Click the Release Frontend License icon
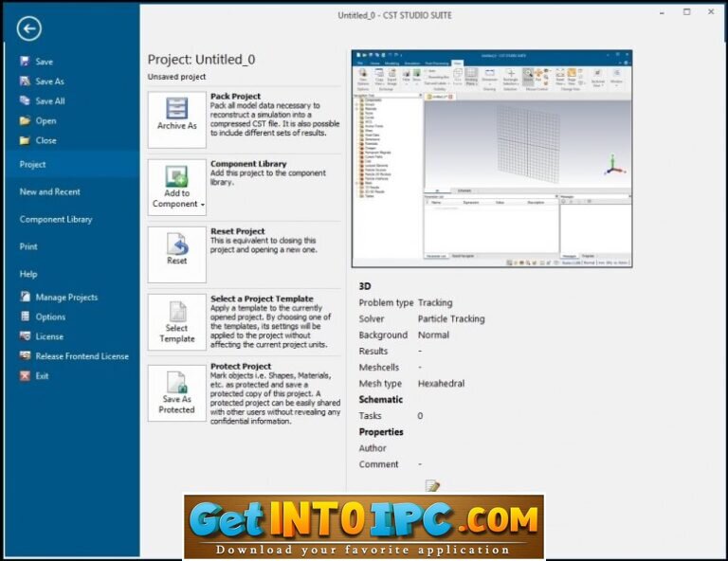This screenshot has width=728, height=561. [x=25, y=356]
